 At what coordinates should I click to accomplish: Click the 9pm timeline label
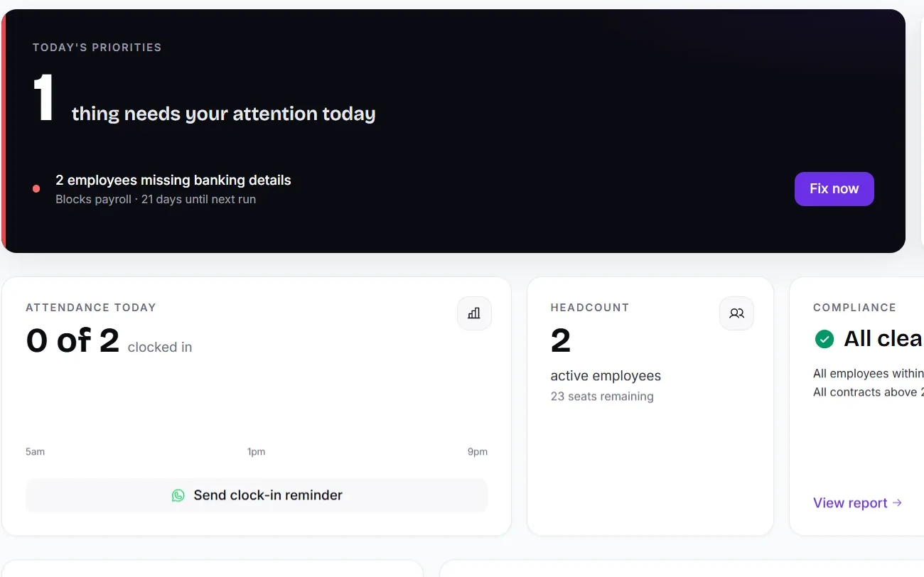click(x=478, y=452)
